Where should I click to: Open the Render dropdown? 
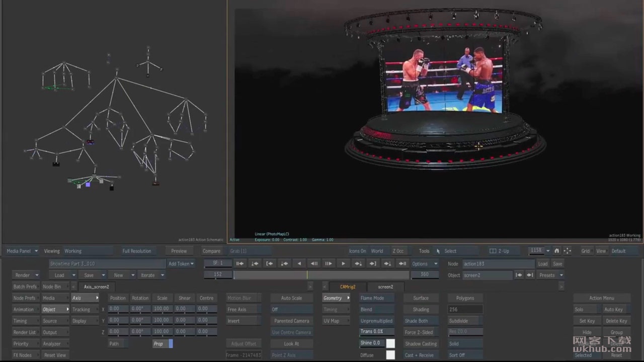(26, 275)
